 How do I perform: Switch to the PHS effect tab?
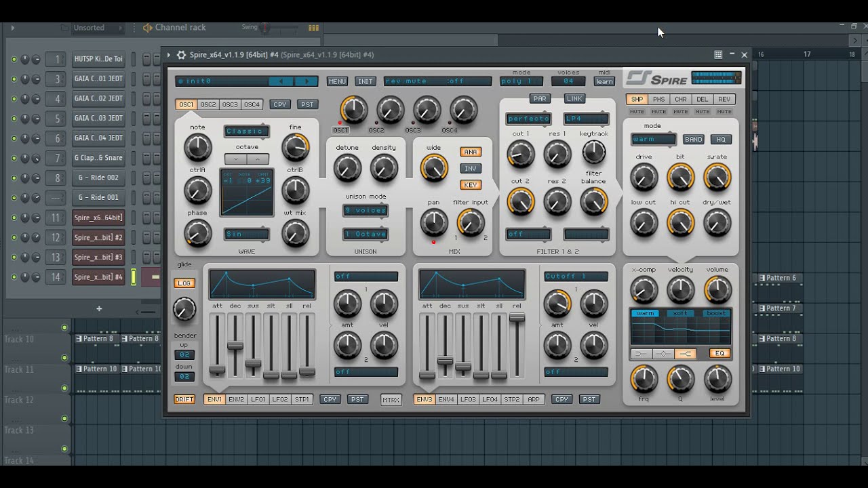pyautogui.click(x=659, y=100)
